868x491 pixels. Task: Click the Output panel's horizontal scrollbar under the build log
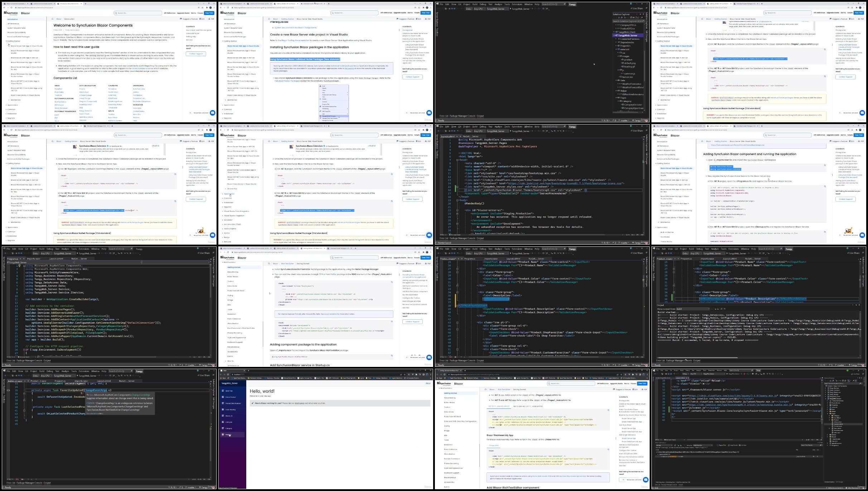coord(757,357)
